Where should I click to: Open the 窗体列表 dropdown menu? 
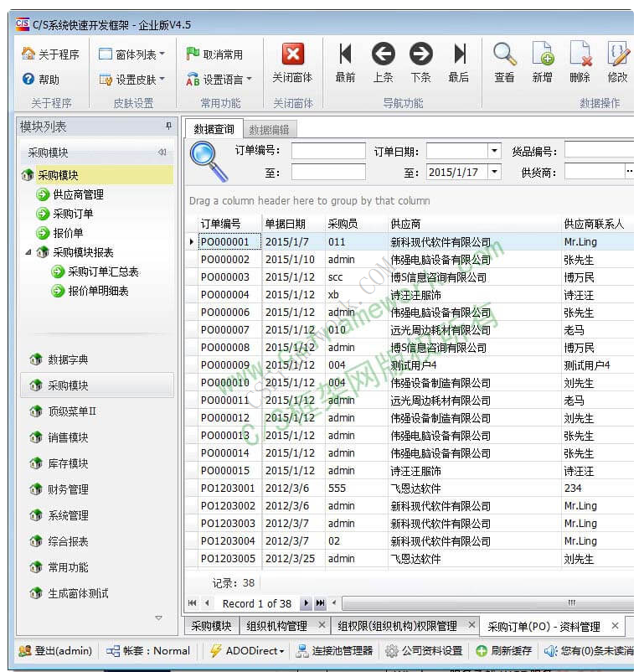(x=131, y=54)
